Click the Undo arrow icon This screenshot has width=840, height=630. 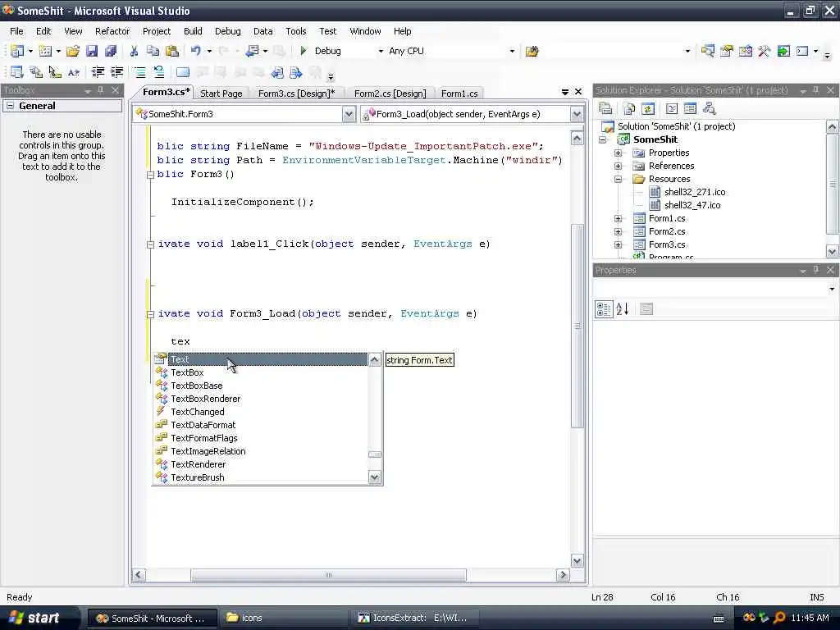[x=195, y=51]
